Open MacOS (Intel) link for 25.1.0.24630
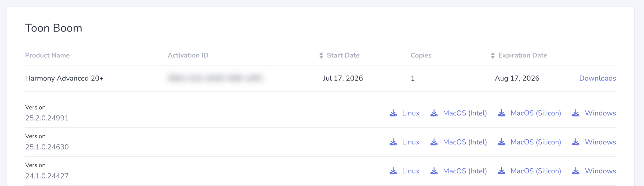 point(465,142)
